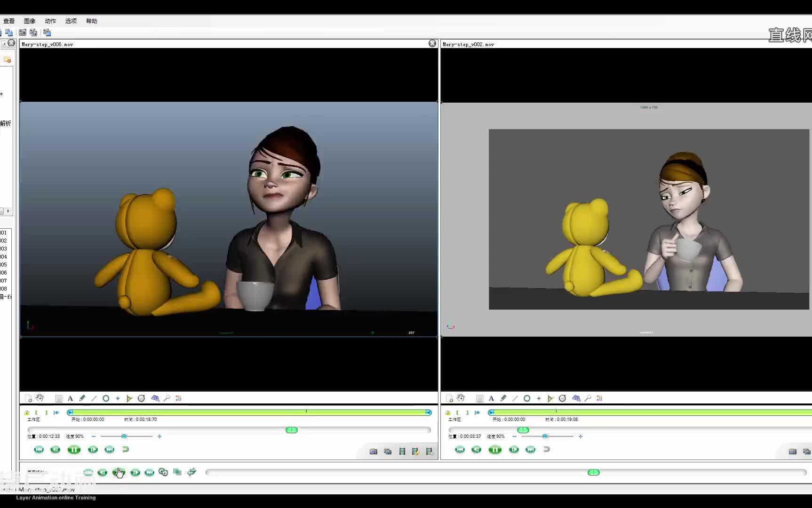
Task: Toggle the sync button in common controls
Action: 163,472
